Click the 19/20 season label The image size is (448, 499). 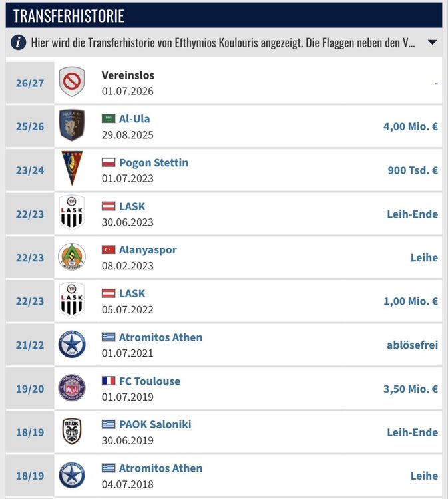tap(30, 389)
